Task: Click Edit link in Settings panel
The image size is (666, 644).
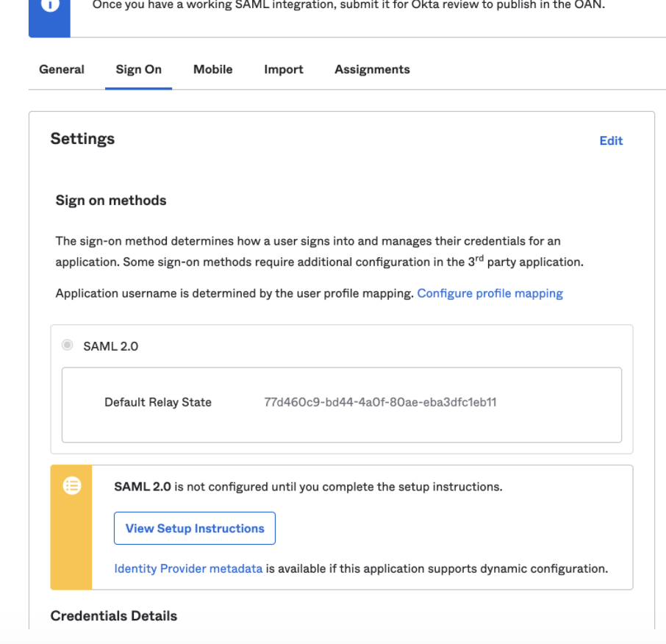Action: click(611, 140)
